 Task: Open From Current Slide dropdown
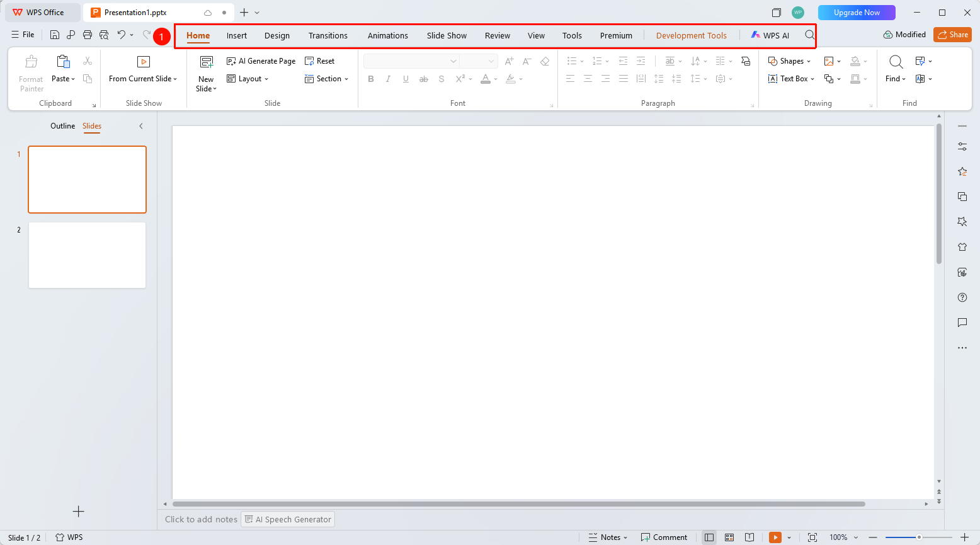pos(143,79)
